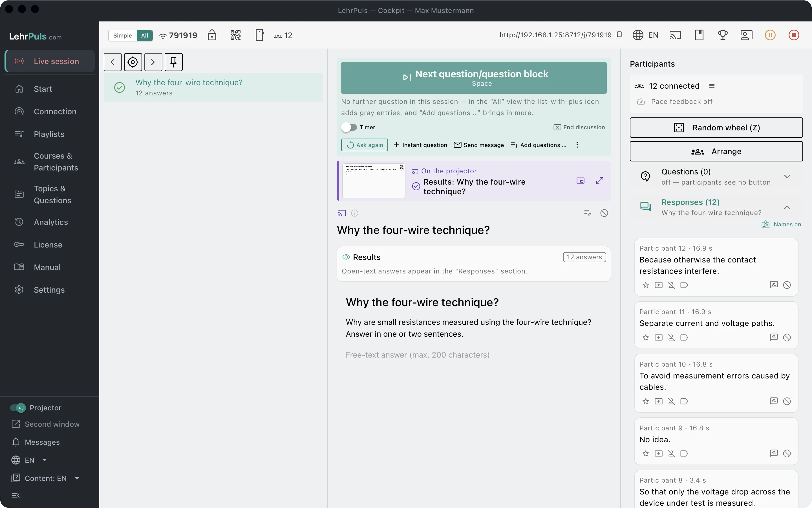812x508 pixels.
Task: Expand projector preview to fullscreen
Action: 600,181
